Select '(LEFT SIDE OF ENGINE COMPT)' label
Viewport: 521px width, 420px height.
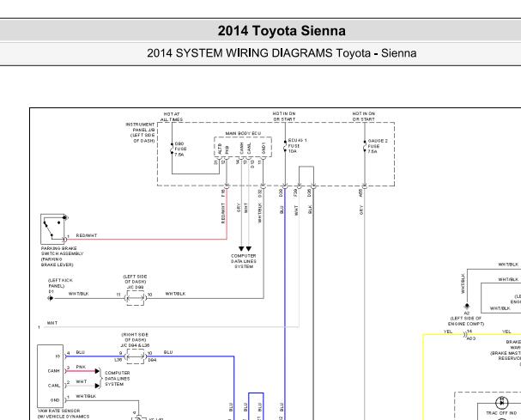point(466,321)
